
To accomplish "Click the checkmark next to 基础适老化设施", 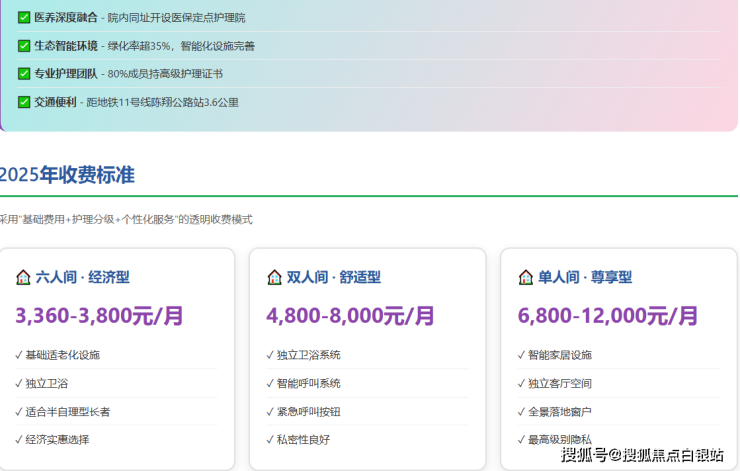I will 19,355.
